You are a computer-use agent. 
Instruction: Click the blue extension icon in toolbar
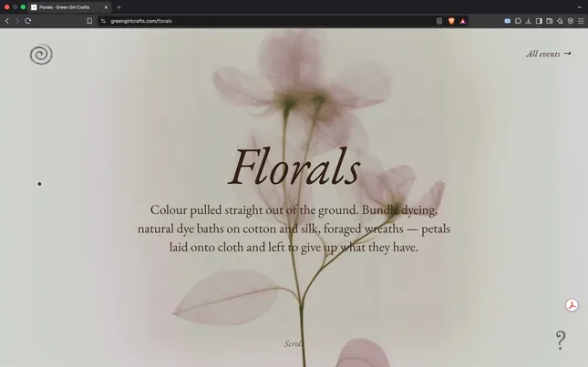tap(508, 21)
